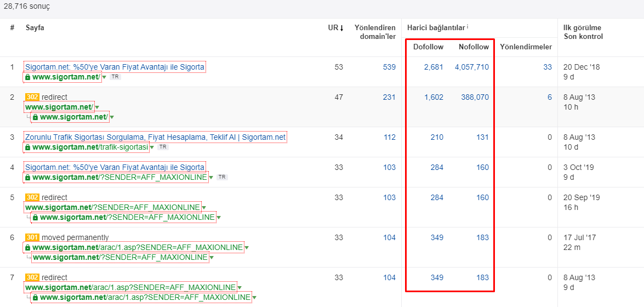Viewport: 644px width, 307px height.
Task: Click 210 dofollow value in row 3
Action: tap(437, 137)
